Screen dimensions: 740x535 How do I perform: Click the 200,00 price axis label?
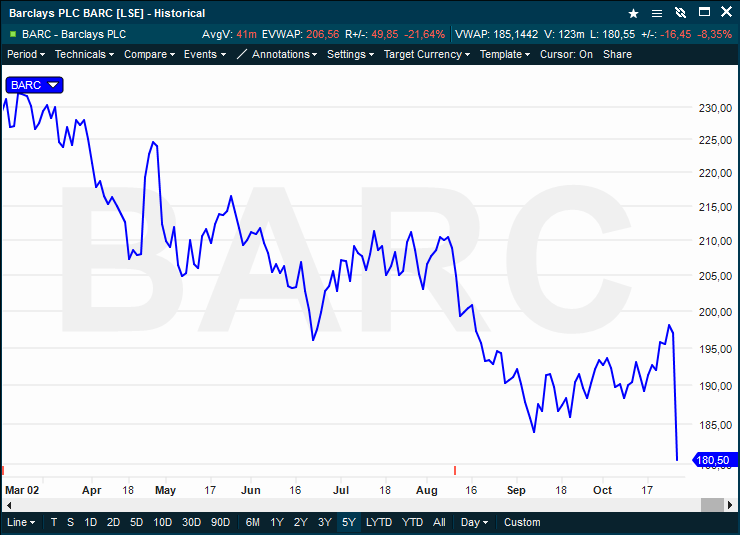coord(715,312)
